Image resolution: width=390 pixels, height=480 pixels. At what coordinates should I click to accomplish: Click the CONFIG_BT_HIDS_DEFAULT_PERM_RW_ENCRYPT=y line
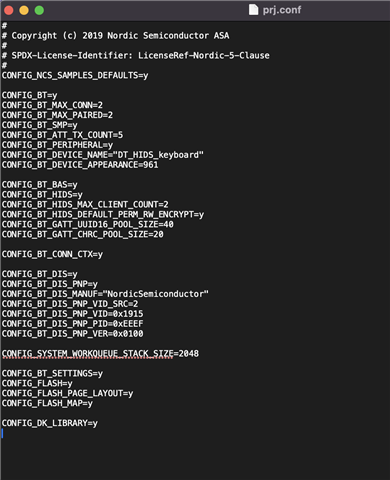tap(103, 215)
